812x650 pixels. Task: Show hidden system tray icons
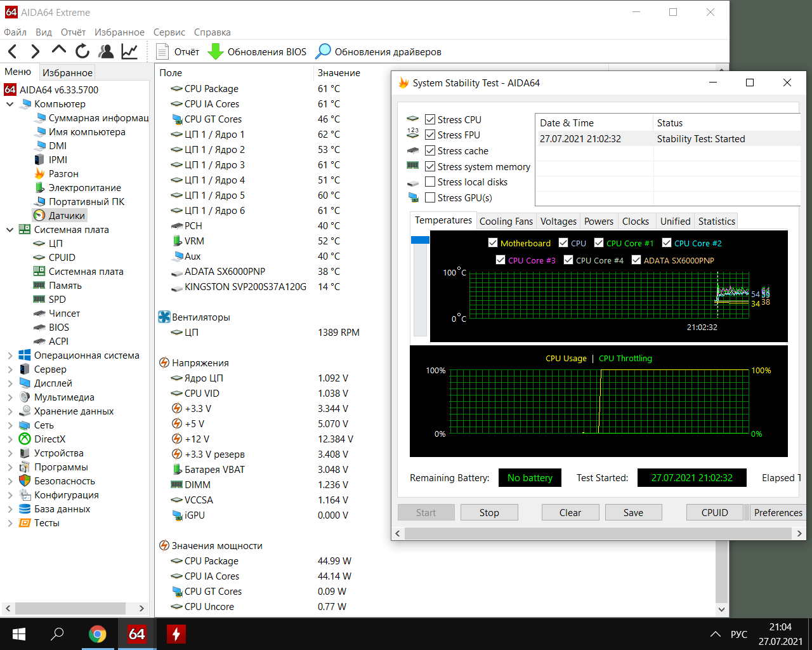pyautogui.click(x=716, y=634)
